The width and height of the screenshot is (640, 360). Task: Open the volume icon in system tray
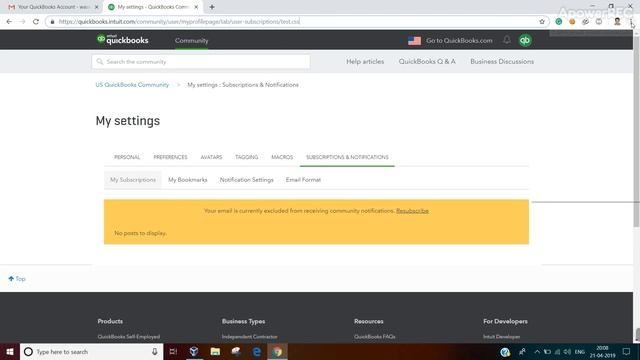coord(567,352)
